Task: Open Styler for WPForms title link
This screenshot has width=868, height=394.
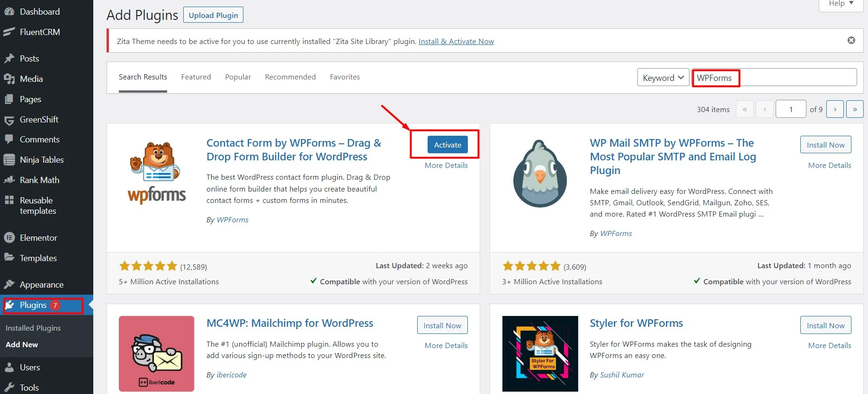Action: point(636,323)
